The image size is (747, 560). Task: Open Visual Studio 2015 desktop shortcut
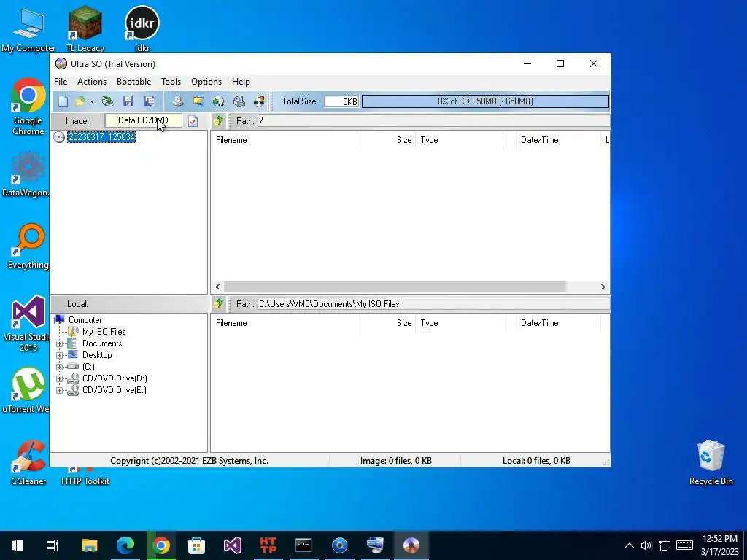pyautogui.click(x=28, y=324)
